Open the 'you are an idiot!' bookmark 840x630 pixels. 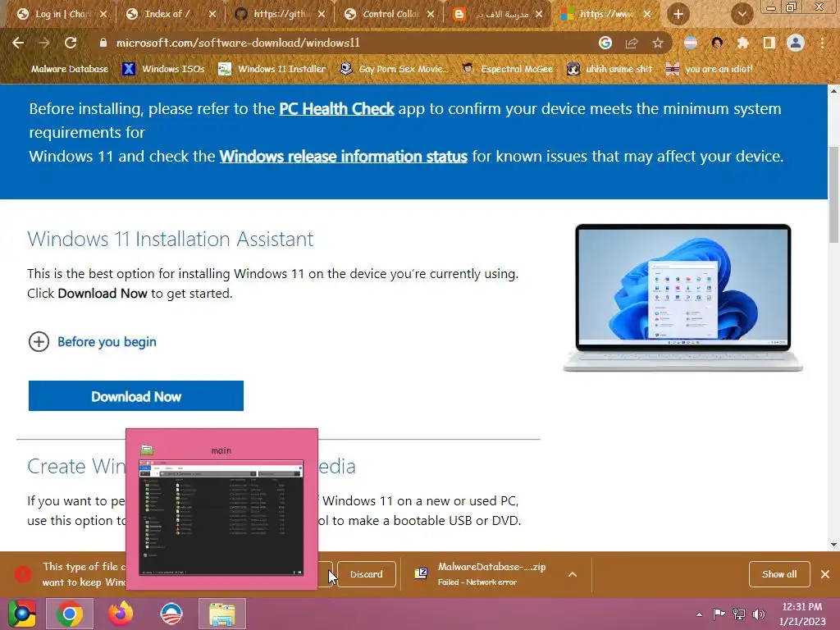[x=710, y=69]
